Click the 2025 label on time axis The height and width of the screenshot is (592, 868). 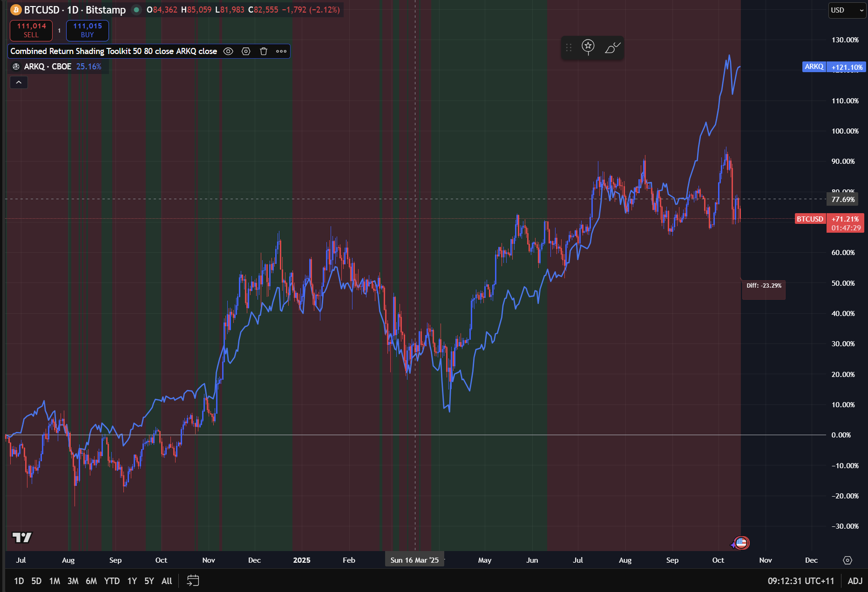pyautogui.click(x=302, y=560)
